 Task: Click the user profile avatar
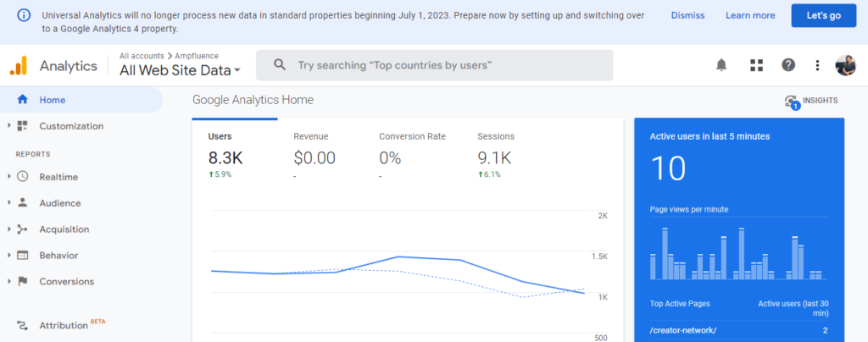click(x=845, y=65)
